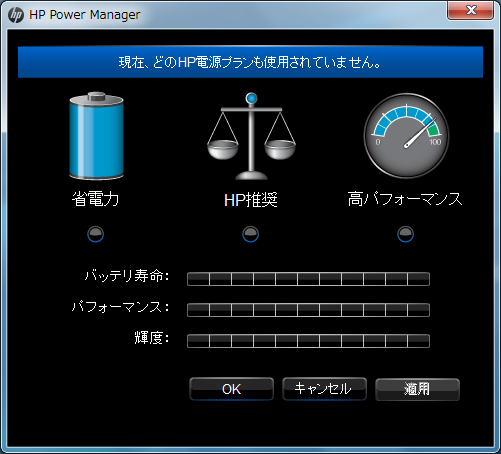Click the キャンセル button
The height and width of the screenshot is (454, 501).
point(324,389)
